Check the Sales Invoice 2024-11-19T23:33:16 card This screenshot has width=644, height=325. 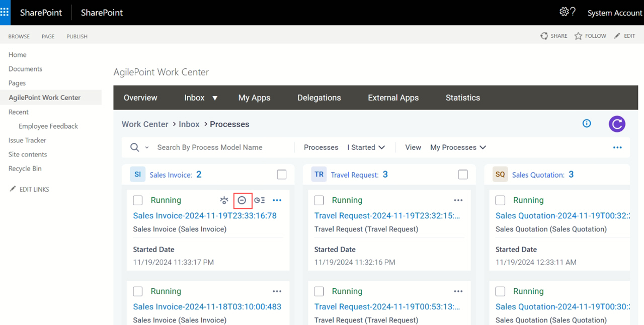click(138, 200)
